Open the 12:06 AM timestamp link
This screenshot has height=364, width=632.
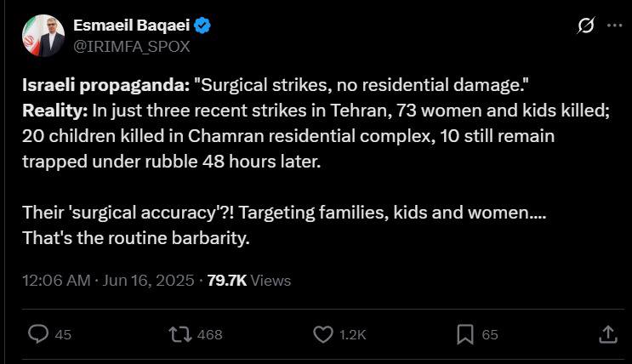coord(56,281)
